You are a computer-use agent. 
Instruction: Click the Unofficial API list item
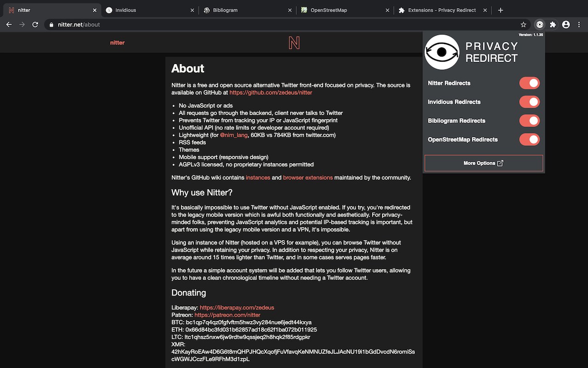(254, 128)
